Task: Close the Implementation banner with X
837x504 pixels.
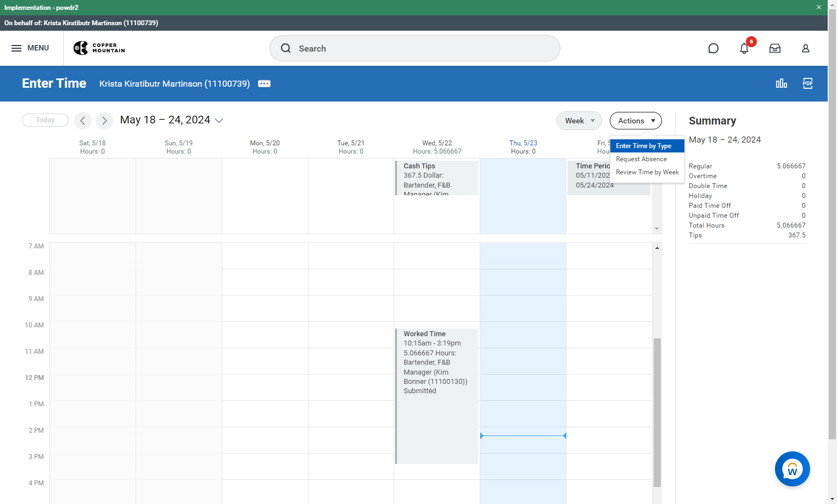Action: coord(819,8)
